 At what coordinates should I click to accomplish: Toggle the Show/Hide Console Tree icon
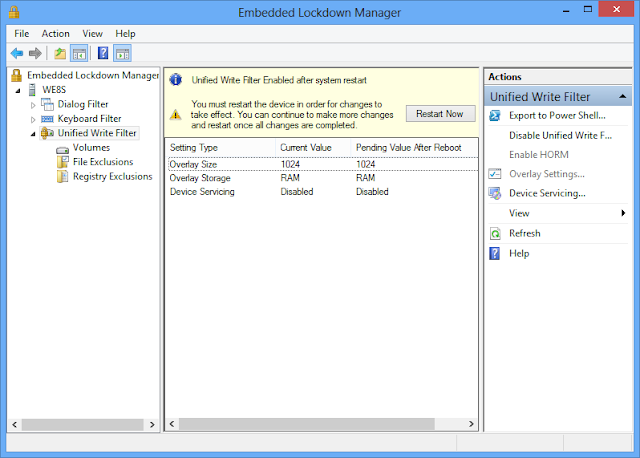[79, 53]
